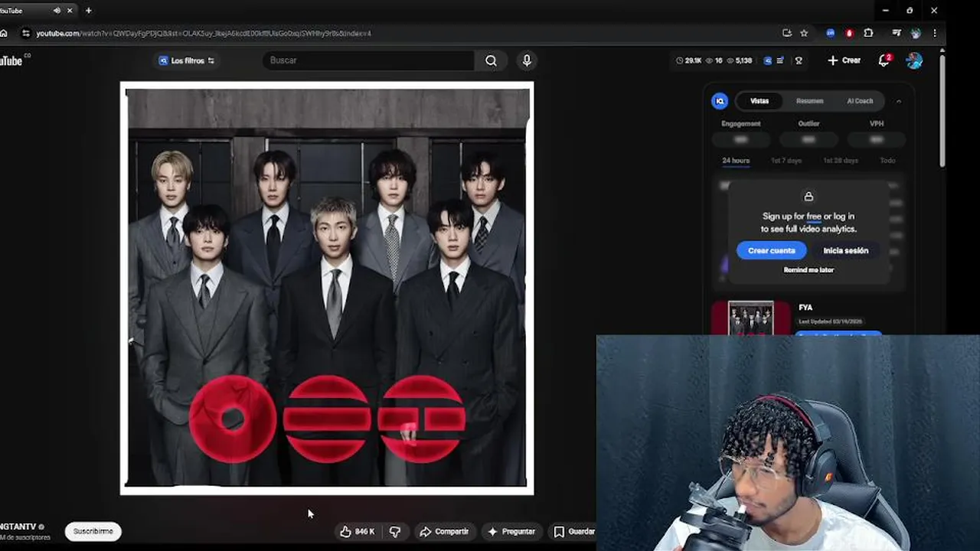Open site information icon in address bar
Screen dimensions: 980x551
click(26, 33)
